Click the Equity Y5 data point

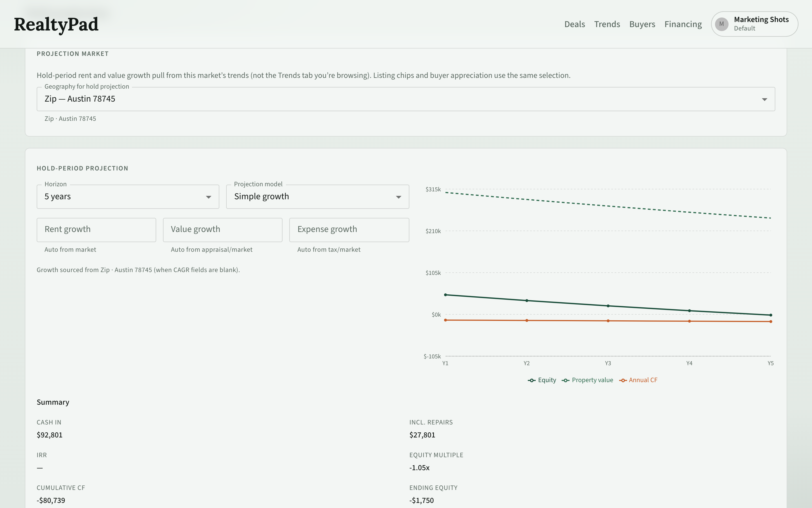click(x=771, y=315)
